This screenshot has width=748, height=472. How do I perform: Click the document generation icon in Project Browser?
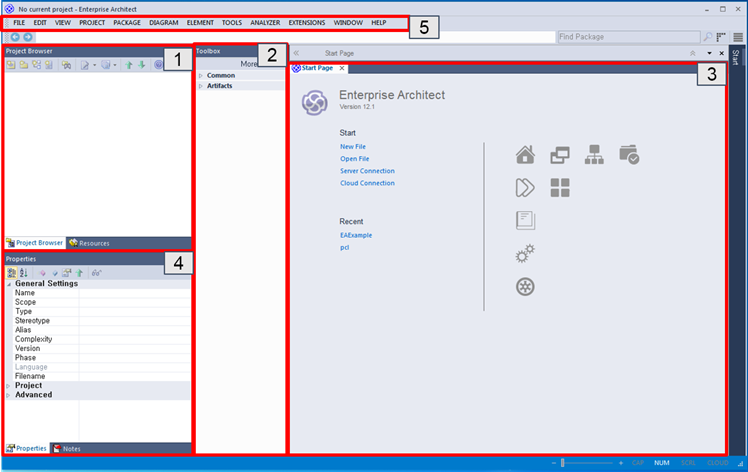point(84,65)
